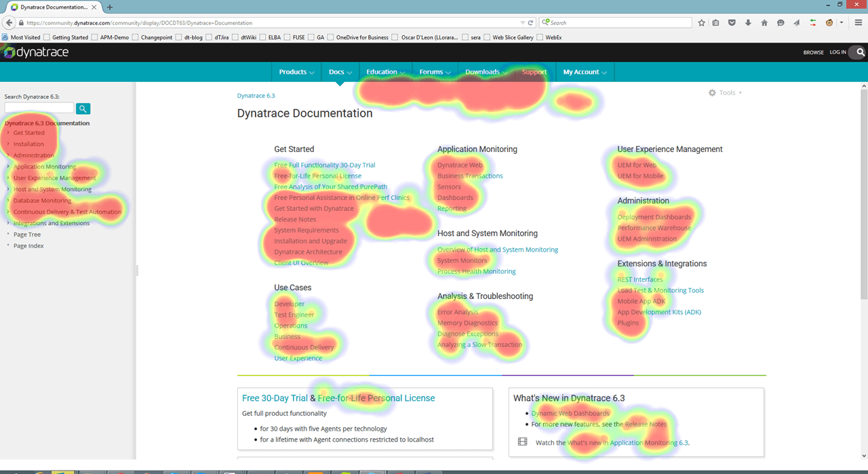Click the search engine icon in search box
This screenshot has width=868, height=474.
pos(545,22)
